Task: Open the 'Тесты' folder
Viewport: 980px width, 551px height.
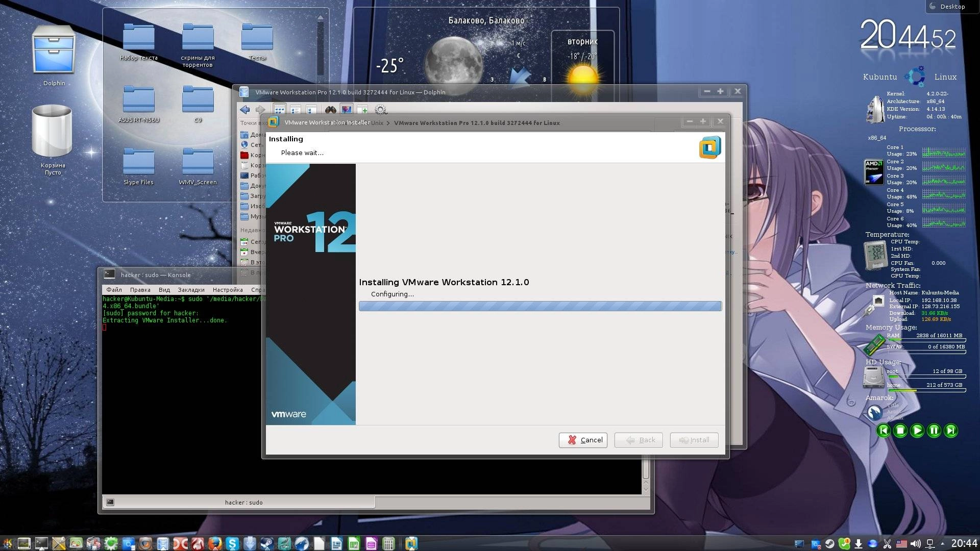Action: (x=257, y=42)
